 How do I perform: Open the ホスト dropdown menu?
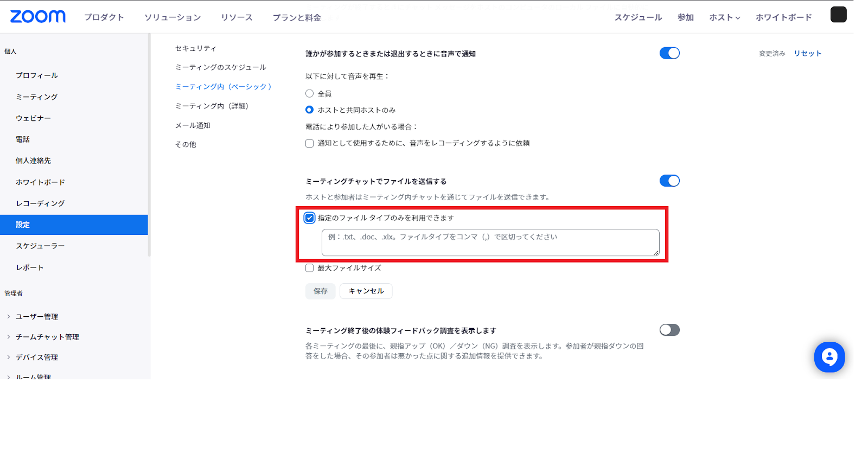[724, 17]
